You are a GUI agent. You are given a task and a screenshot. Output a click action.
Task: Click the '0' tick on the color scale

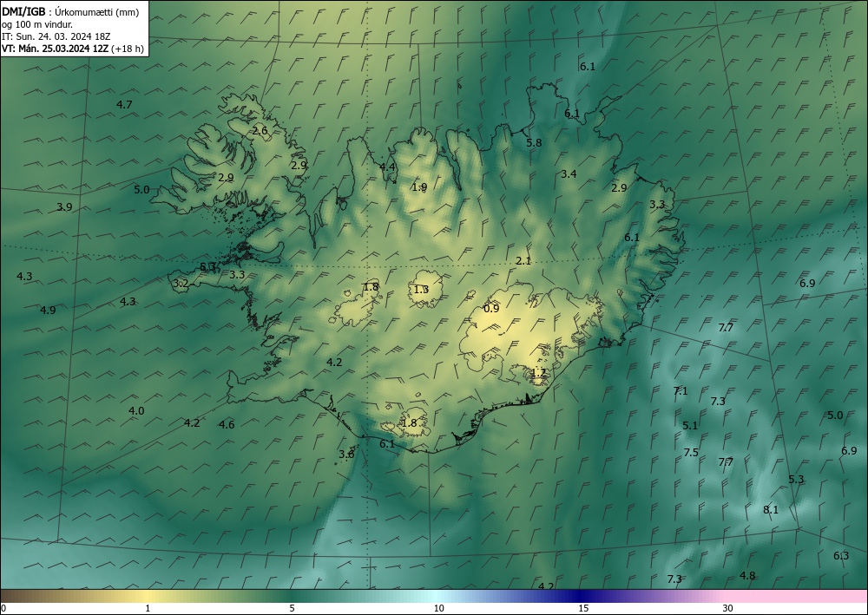[3, 608]
